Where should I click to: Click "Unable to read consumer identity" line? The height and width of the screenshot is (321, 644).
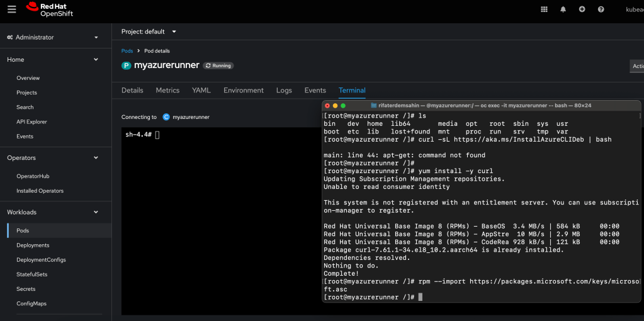pos(387,187)
